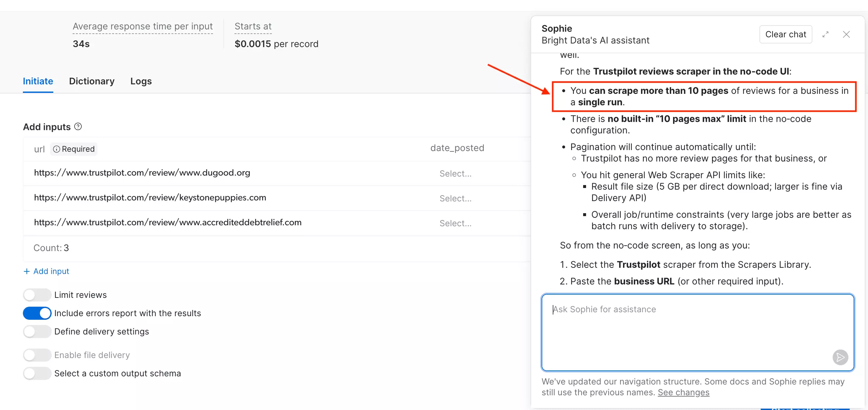Open date_posted selector for the dugood.org row
The image size is (868, 410).
[456, 173]
